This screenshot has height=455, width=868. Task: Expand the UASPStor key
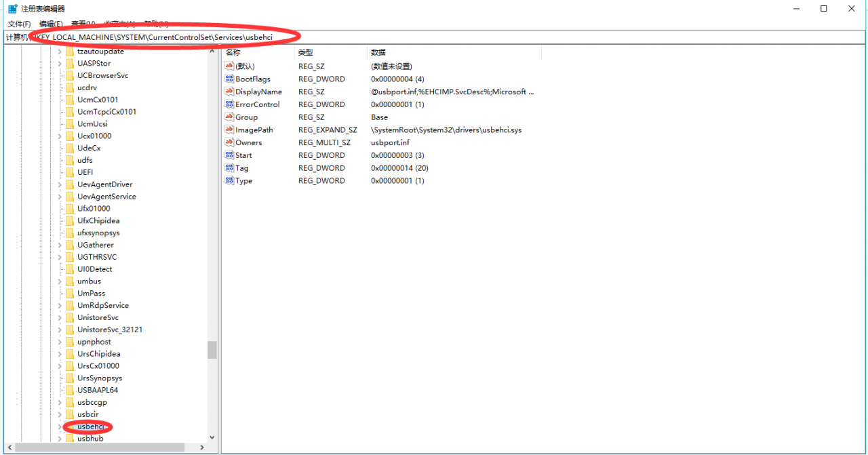pyautogui.click(x=59, y=64)
